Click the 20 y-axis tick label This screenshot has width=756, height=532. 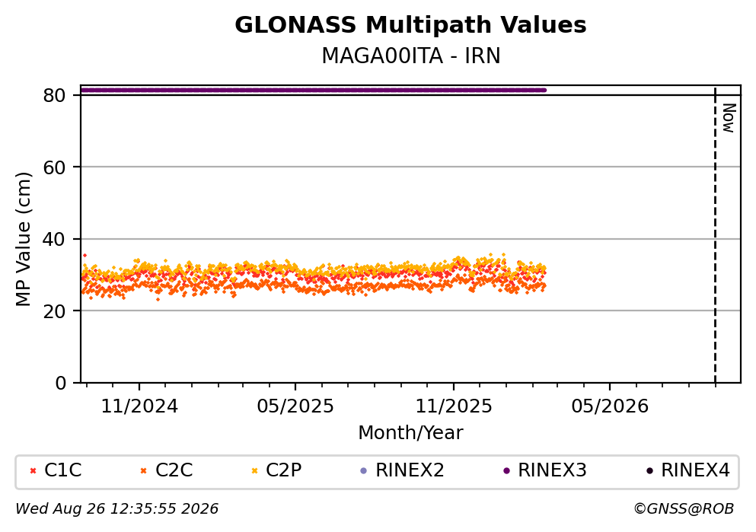[55, 311]
